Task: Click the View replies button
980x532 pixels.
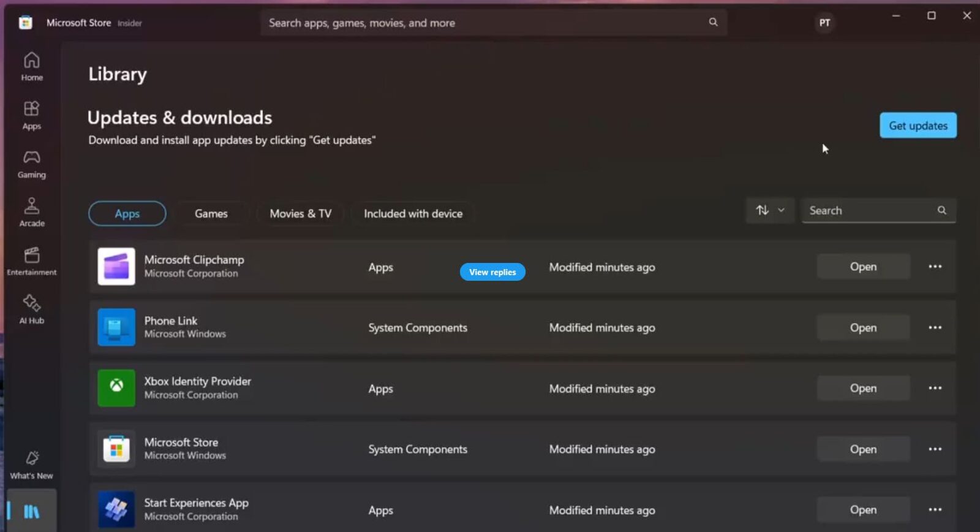Action: (x=492, y=272)
